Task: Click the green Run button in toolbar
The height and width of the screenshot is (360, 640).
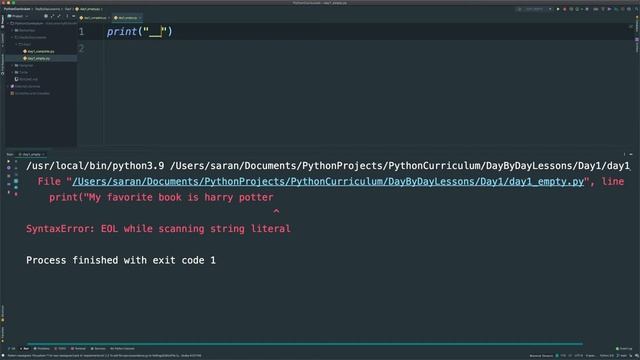Action: [x=558, y=9]
